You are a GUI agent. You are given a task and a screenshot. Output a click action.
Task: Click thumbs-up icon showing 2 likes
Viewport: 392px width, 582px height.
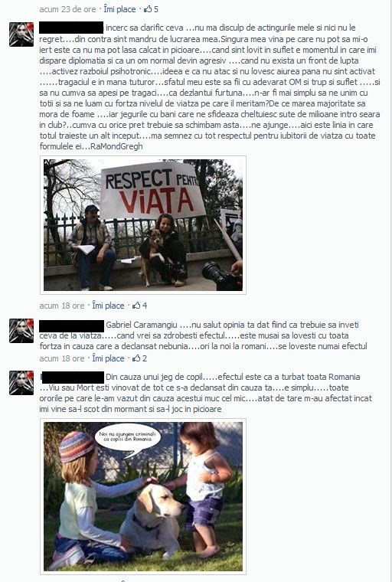pos(136,358)
